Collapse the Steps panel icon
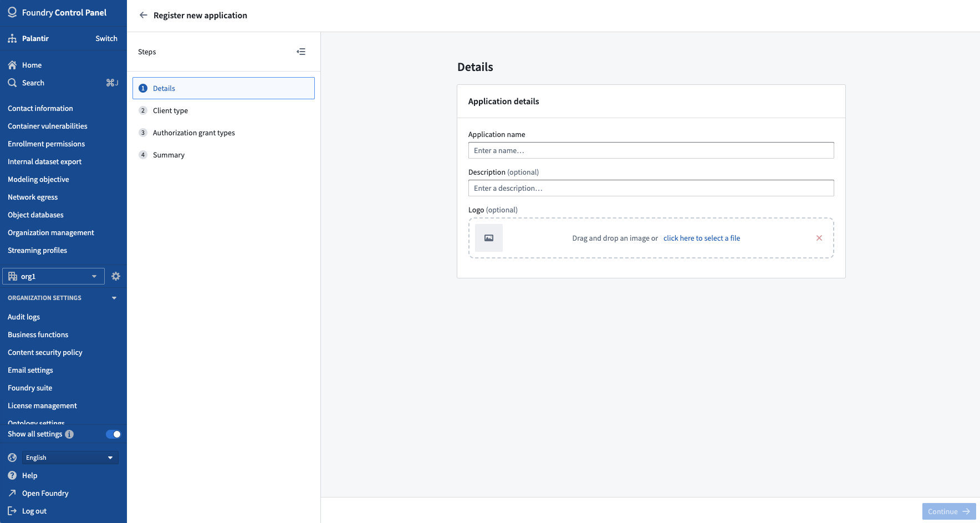 [x=301, y=52]
